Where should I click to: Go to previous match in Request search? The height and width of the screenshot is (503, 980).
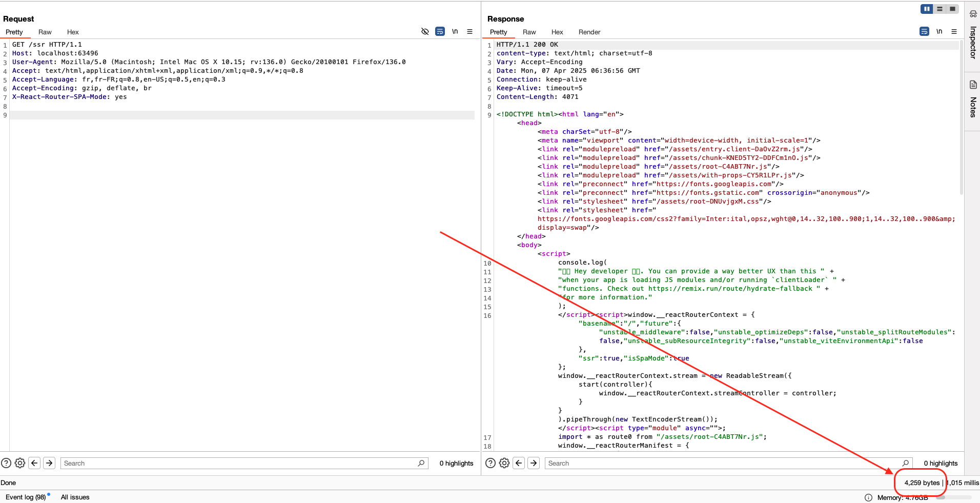click(34, 463)
